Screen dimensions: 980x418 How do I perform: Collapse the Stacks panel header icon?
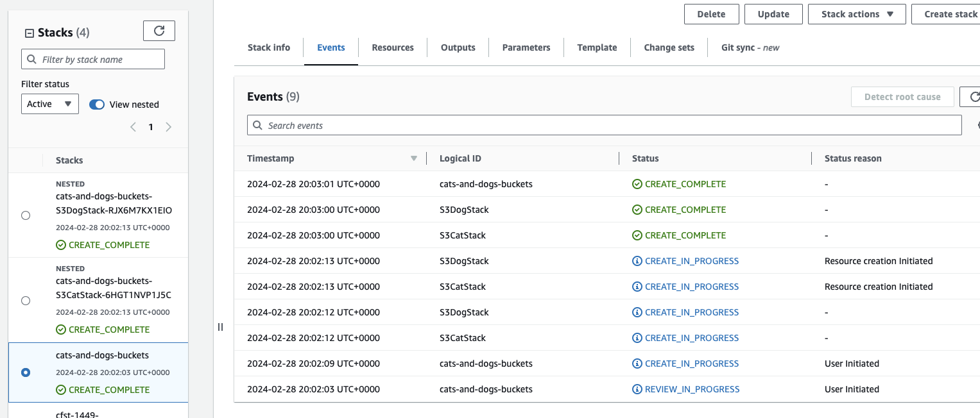(x=29, y=33)
